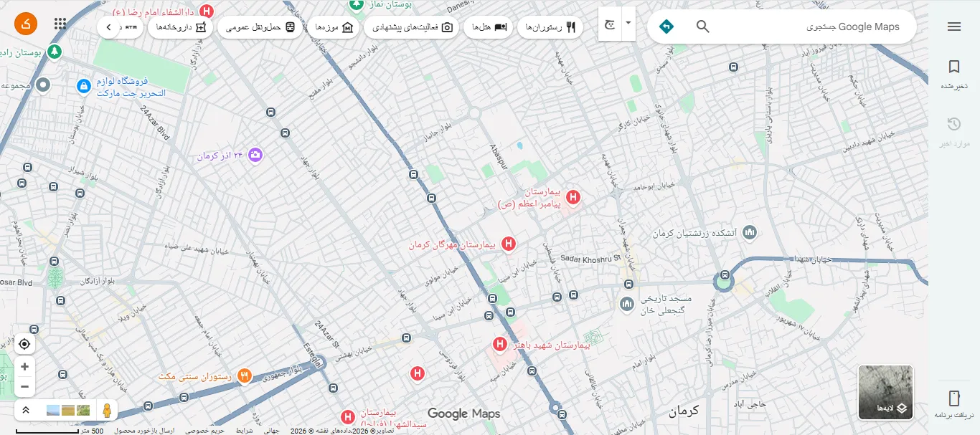
Task: Filter by Pharmacies chip (داروخانه‌ها)
Action: click(179, 27)
